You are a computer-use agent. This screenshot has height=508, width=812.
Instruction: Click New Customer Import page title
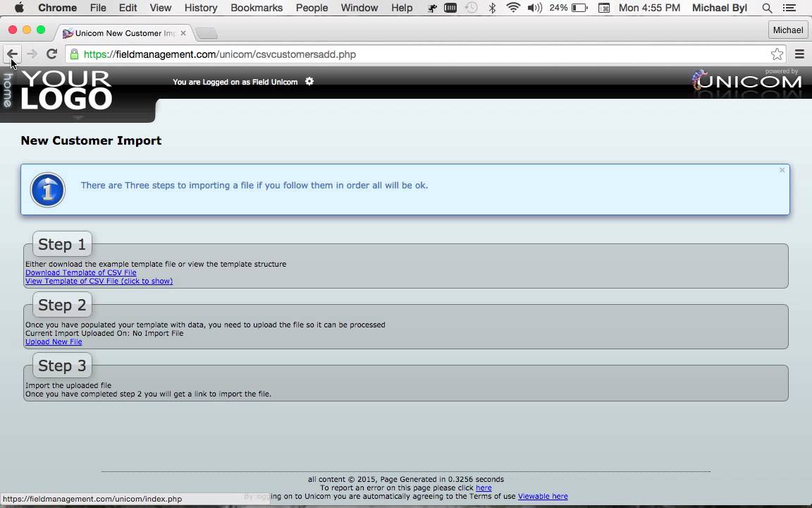(x=91, y=140)
